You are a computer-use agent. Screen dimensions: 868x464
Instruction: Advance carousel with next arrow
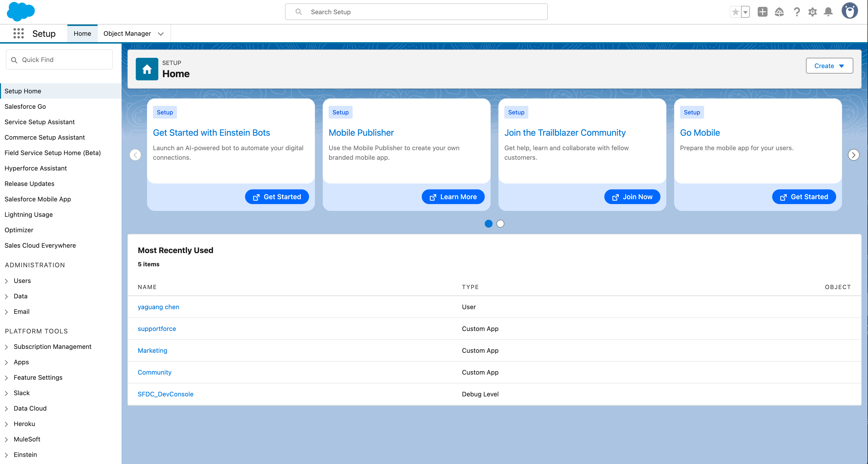click(853, 155)
